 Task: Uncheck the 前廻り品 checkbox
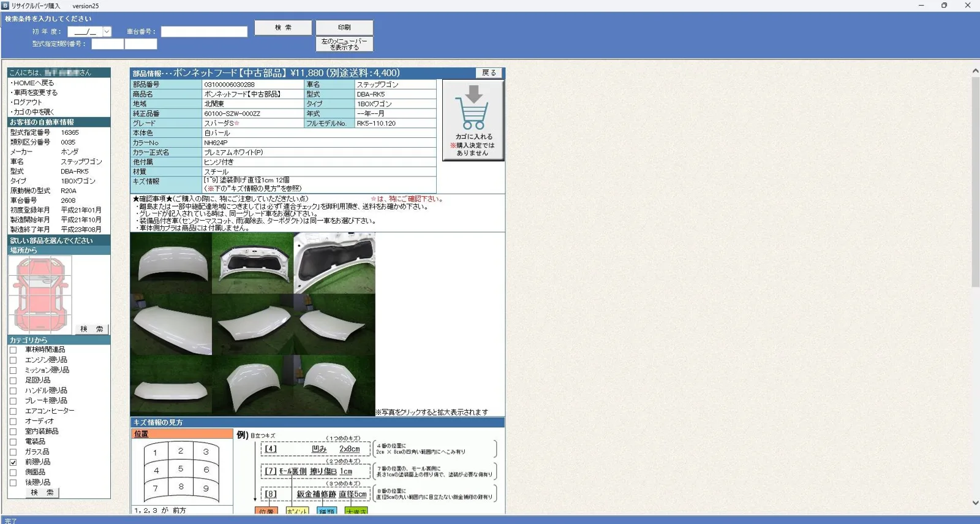[13, 462]
